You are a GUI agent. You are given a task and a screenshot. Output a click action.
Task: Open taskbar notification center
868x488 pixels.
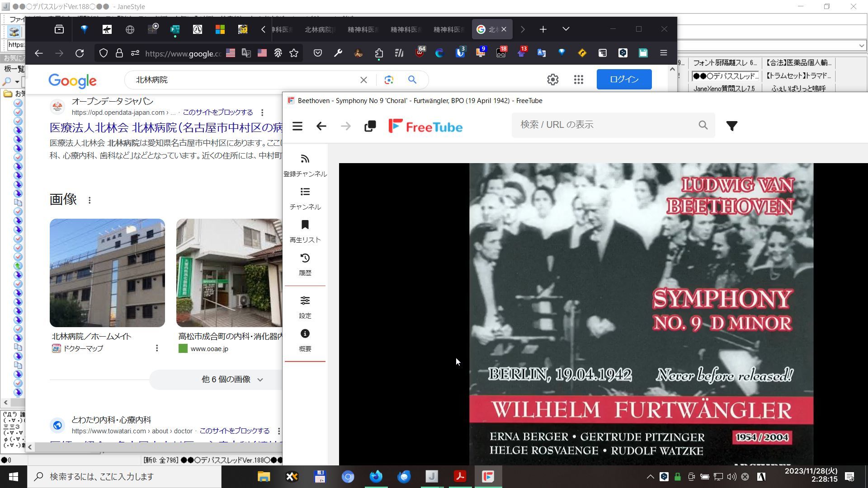coord(849,477)
